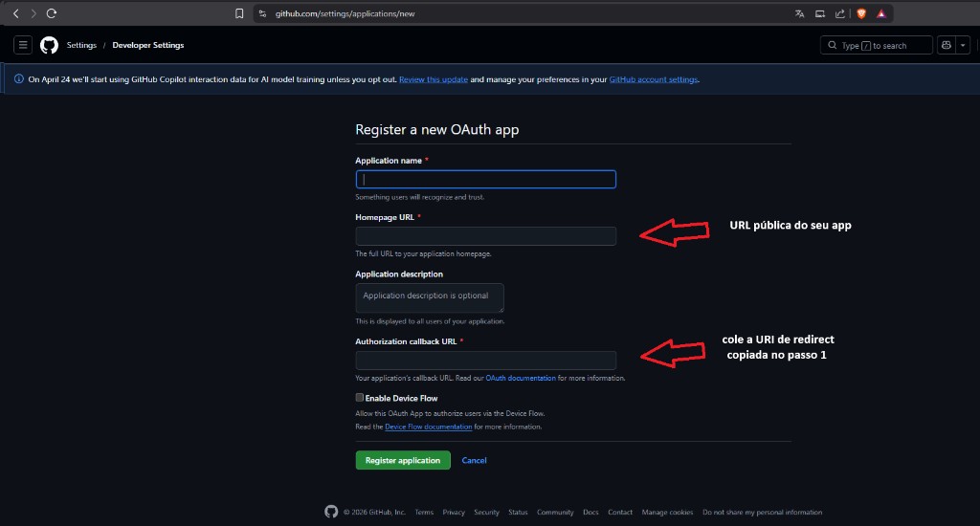Open the Community footer link
Viewport: 980px width, 526px height.
pyautogui.click(x=555, y=513)
